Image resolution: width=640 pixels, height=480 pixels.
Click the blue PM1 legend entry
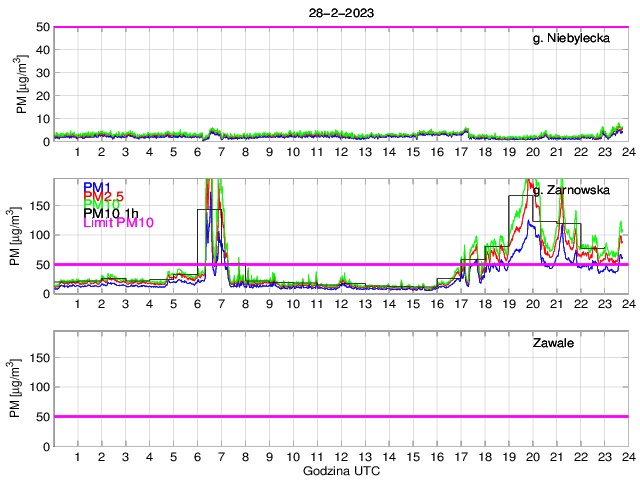(x=97, y=187)
